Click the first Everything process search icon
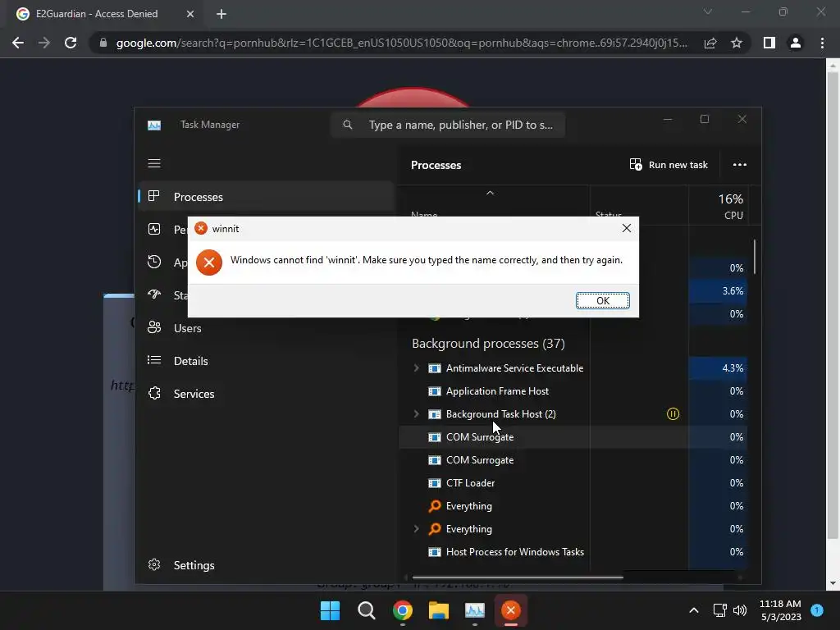 click(x=435, y=505)
